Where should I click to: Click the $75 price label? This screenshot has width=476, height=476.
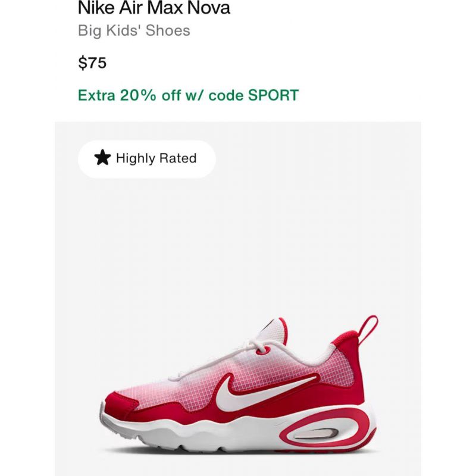coord(92,63)
